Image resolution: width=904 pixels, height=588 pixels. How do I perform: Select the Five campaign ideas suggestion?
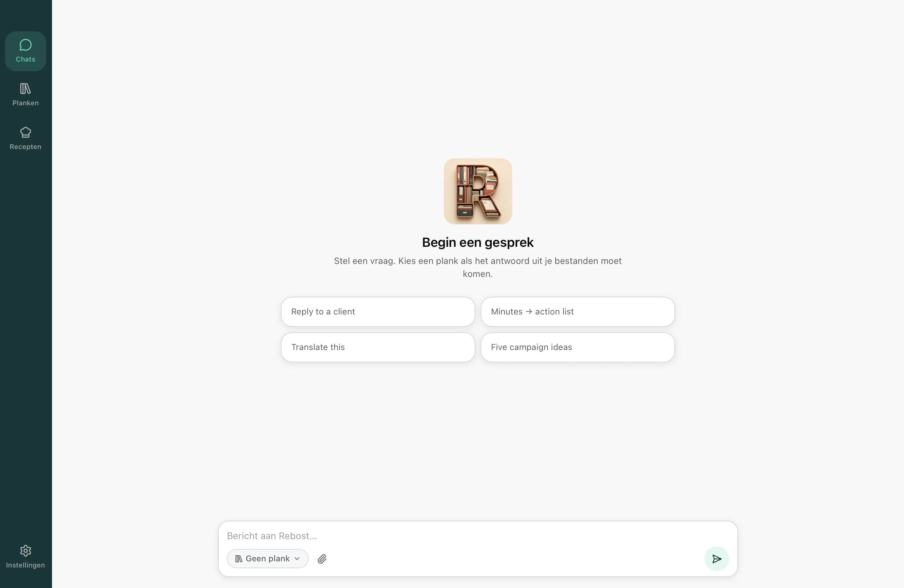pos(578,347)
